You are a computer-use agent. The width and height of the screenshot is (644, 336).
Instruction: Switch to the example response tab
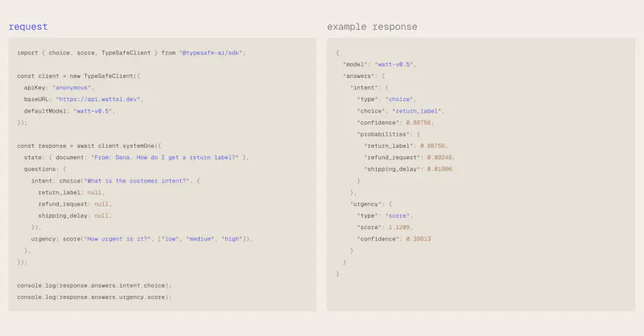(372, 27)
